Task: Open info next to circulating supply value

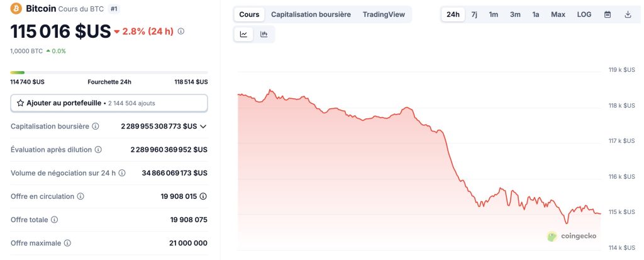Action: pos(203,196)
